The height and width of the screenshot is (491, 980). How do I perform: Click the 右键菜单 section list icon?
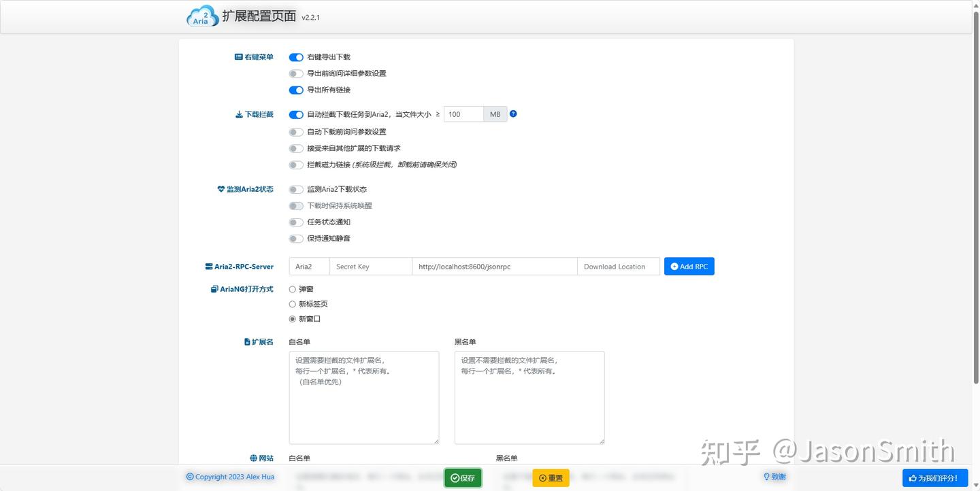tap(238, 56)
